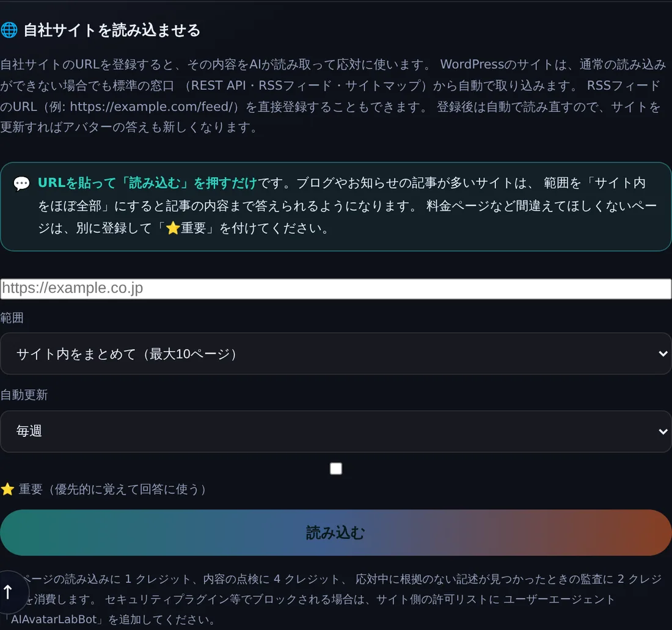Screen dimensions: 672x630
Task: Click the label 範囲
Action: (12, 318)
